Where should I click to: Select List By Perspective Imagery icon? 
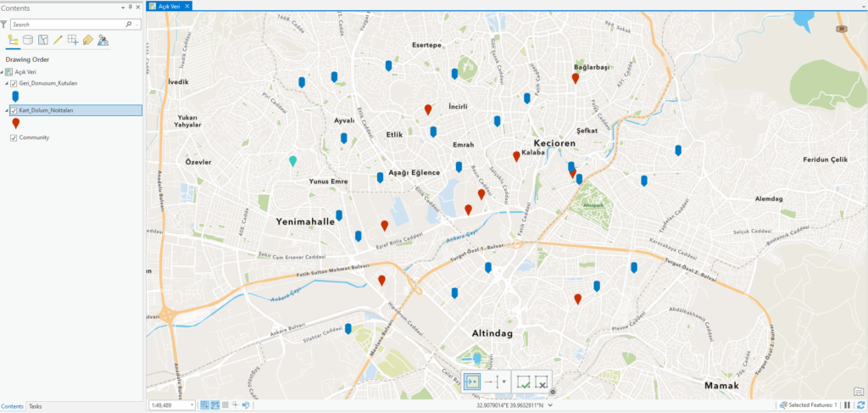click(103, 40)
